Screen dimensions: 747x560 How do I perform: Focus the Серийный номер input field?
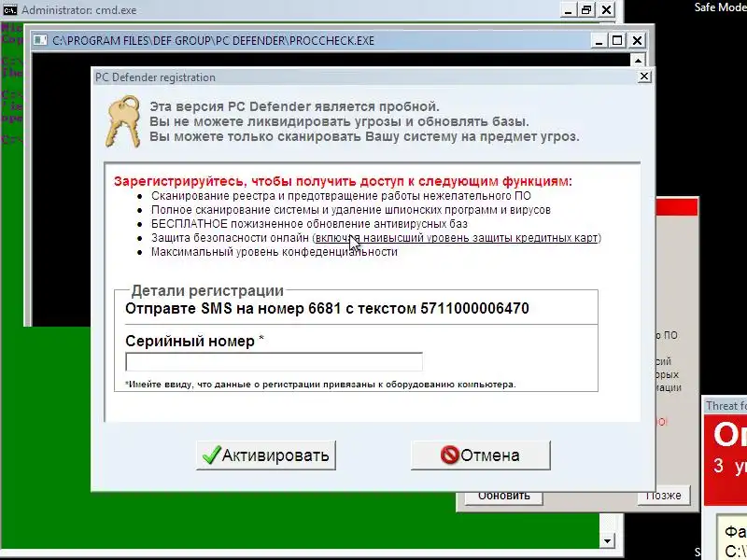click(274, 362)
